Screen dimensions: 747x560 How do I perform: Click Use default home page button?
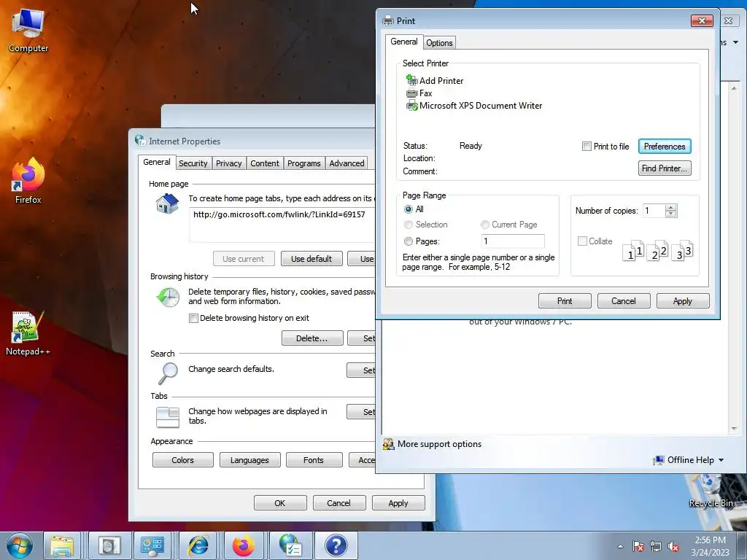coord(311,259)
